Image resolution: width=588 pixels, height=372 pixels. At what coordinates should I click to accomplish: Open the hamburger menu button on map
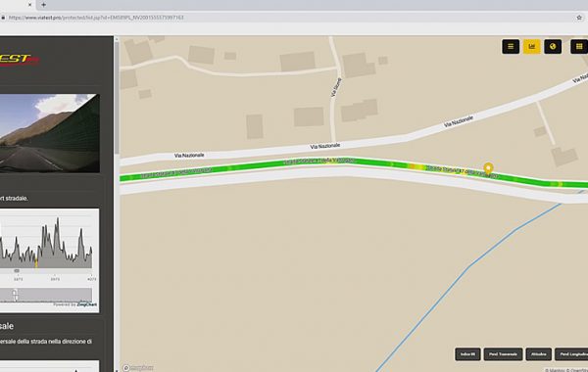pyautogui.click(x=511, y=46)
